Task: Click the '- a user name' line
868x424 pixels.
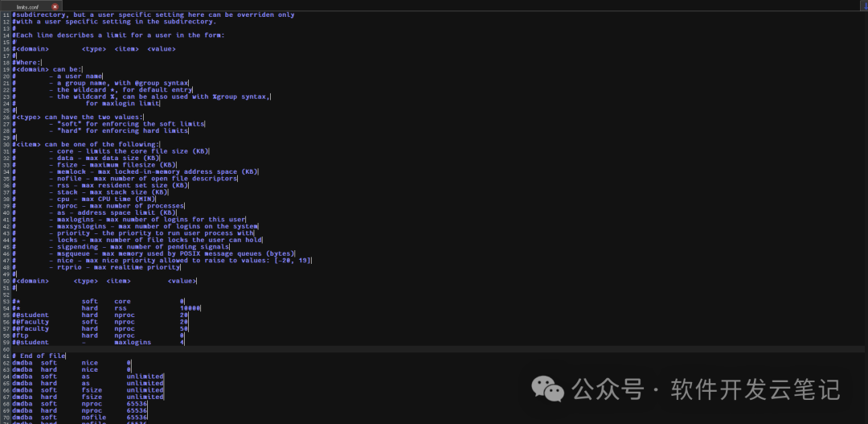Action: [x=76, y=76]
